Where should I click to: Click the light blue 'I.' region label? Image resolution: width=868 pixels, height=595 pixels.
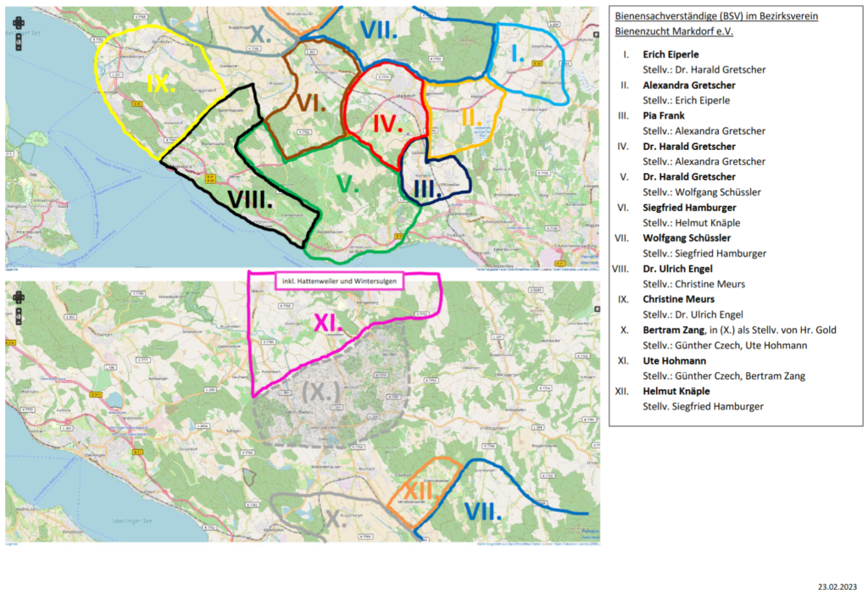tap(518, 53)
